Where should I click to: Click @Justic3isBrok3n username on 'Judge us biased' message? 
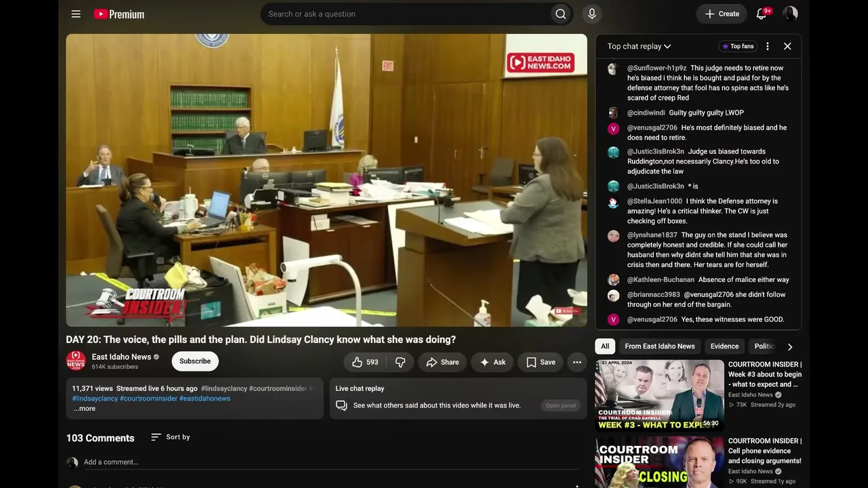(x=656, y=152)
